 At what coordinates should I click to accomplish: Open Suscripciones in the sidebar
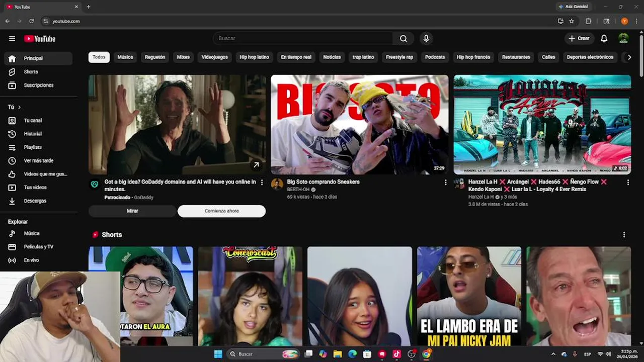pos(38,85)
